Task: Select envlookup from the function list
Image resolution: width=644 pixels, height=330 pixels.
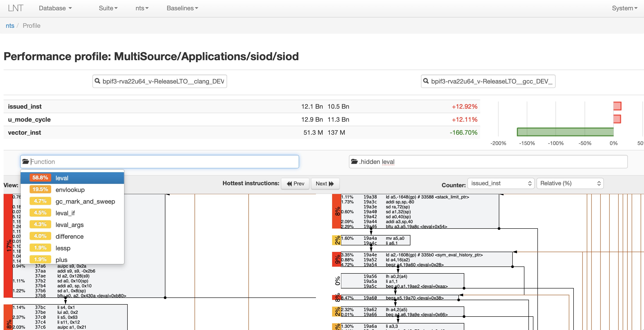Action: pos(70,190)
